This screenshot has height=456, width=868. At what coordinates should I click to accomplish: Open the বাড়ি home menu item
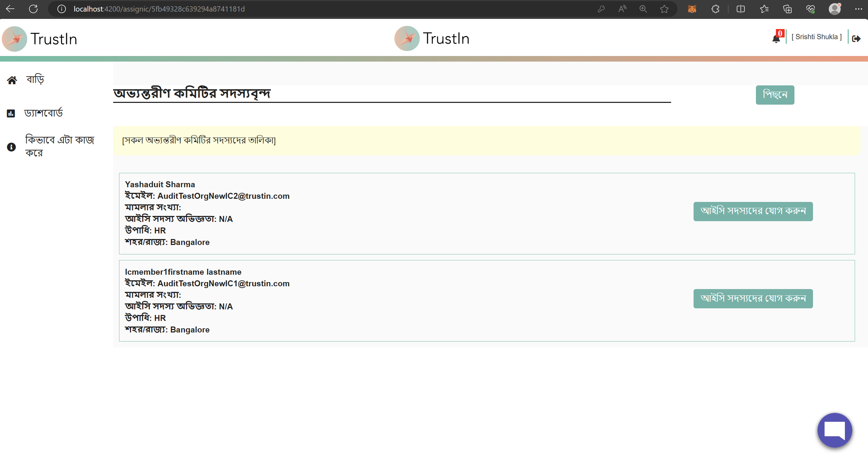tap(35, 80)
